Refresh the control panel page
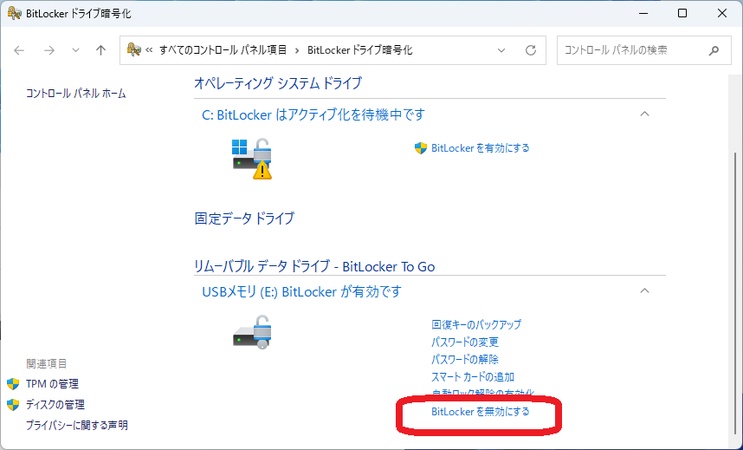This screenshot has height=450, width=743. (531, 50)
